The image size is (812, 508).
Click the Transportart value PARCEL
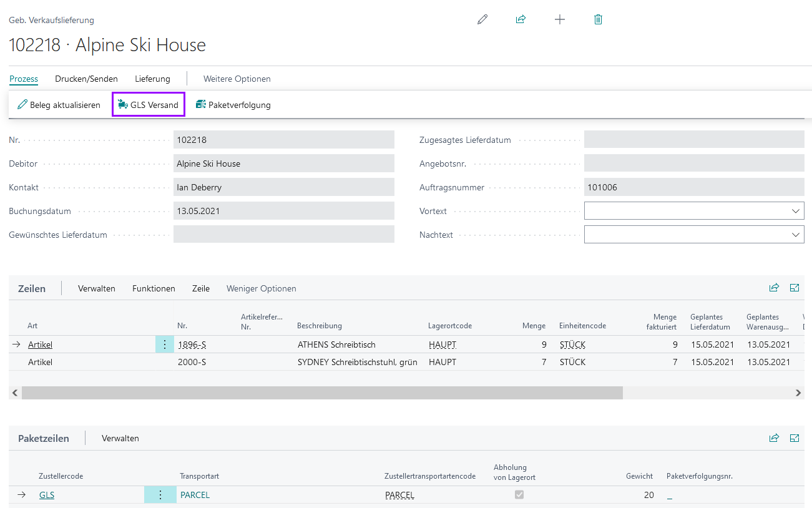pyautogui.click(x=195, y=495)
